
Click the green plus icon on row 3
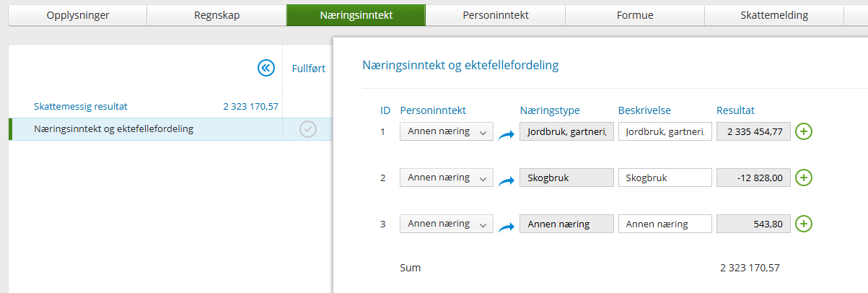click(x=804, y=224)
